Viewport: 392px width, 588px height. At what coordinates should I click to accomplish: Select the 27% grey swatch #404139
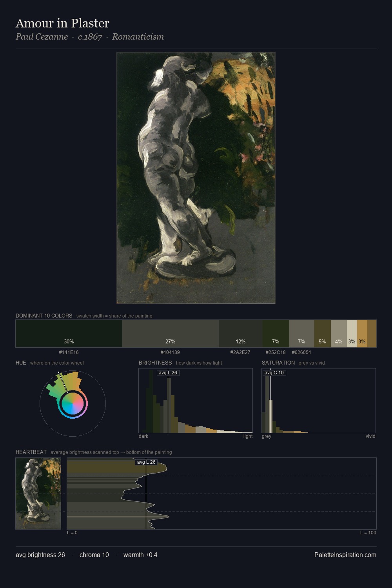pos(171,334)
